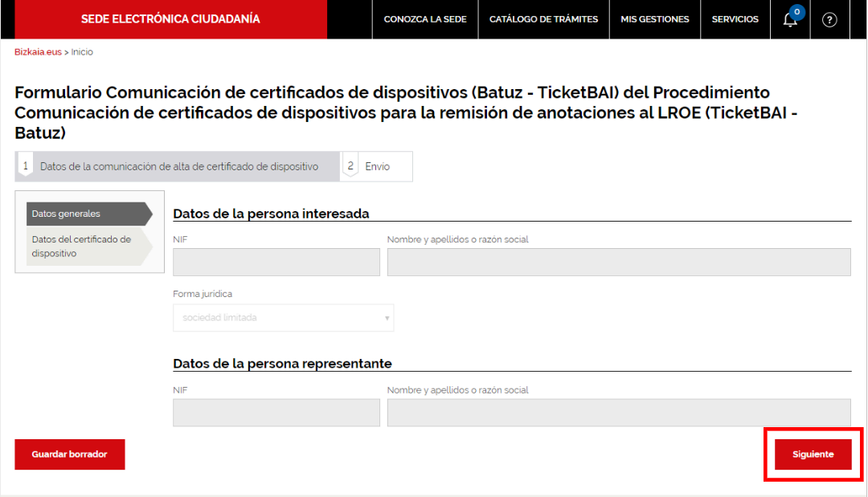Image resolution: width=868 pixels, height=497 pixels.
Task: Click Guardar borrador button
Action: pos(70,454)
